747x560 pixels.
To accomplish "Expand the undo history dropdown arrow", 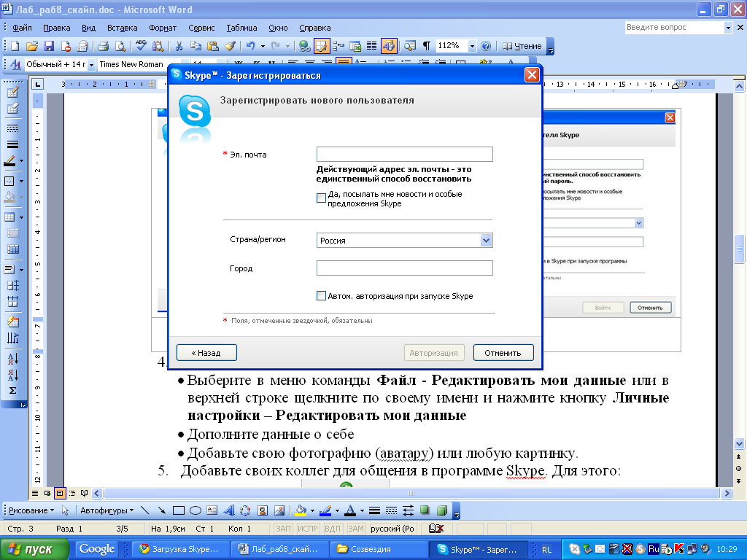I will pyautogui.click(x=263, y=46).
